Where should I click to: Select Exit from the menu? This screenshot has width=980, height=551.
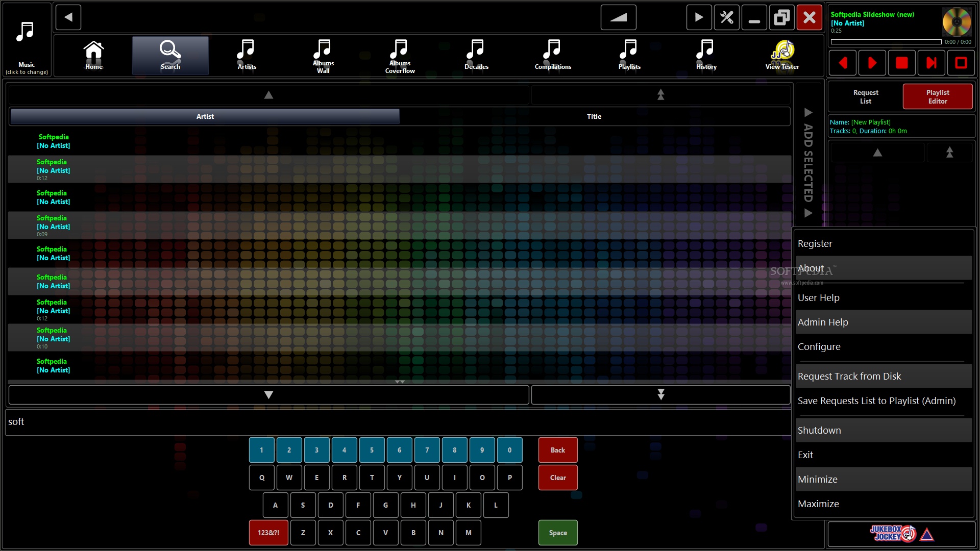pos(884,455)
